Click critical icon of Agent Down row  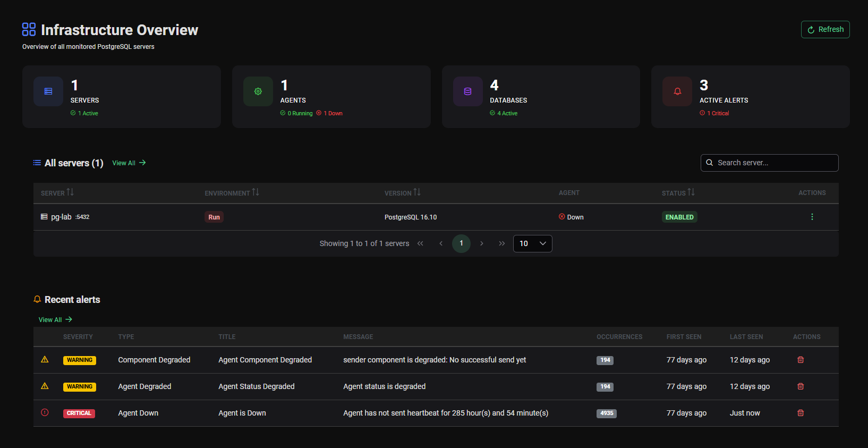(45, 412)
